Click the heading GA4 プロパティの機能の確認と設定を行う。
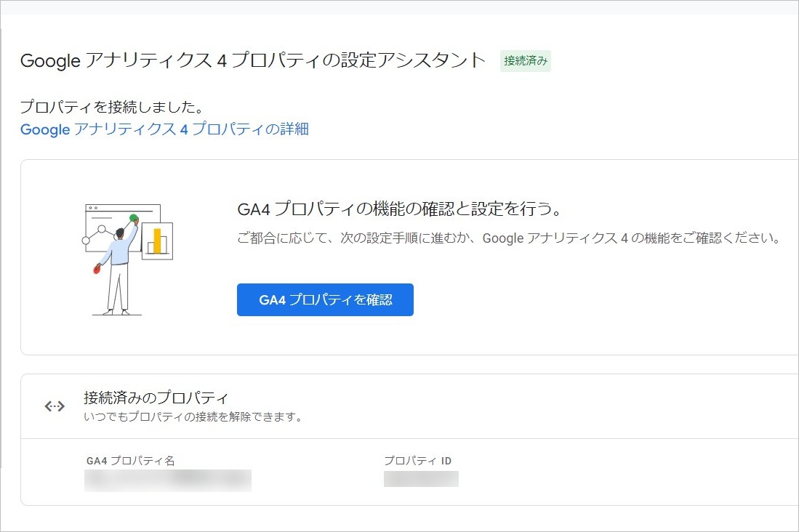 [400, 209]
